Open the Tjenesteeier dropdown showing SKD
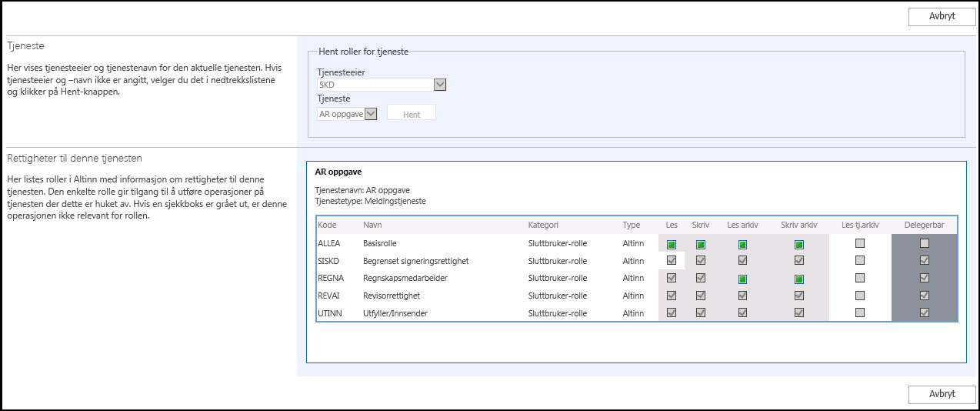 (x=440, y=85)
